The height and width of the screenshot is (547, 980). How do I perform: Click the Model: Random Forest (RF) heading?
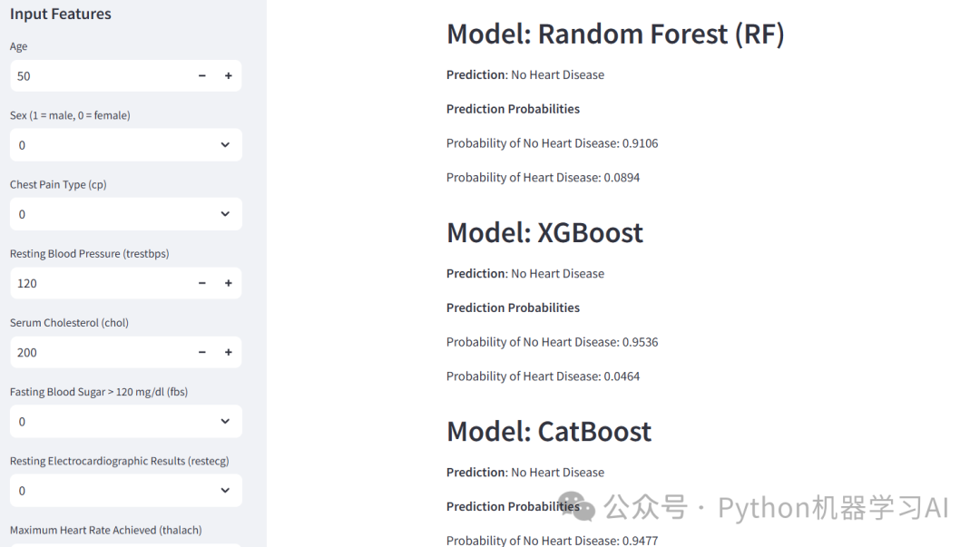click(x=615, y=34)
